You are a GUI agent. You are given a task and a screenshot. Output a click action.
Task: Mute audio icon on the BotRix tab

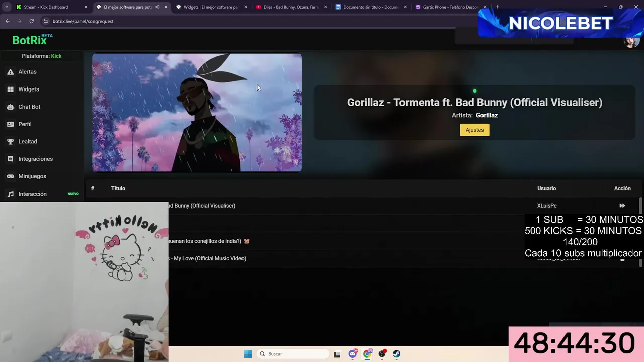(157, 7)
